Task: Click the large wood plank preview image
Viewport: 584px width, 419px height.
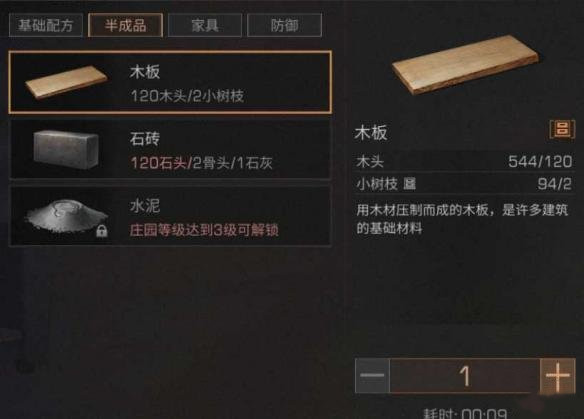Action: 466,64
